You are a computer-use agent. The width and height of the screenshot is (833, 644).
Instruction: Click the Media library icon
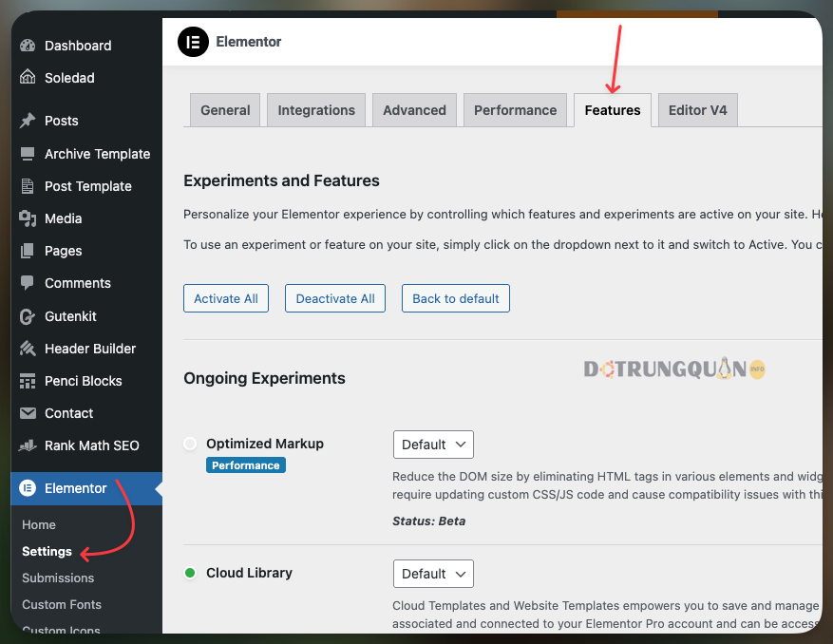point(28,218)
